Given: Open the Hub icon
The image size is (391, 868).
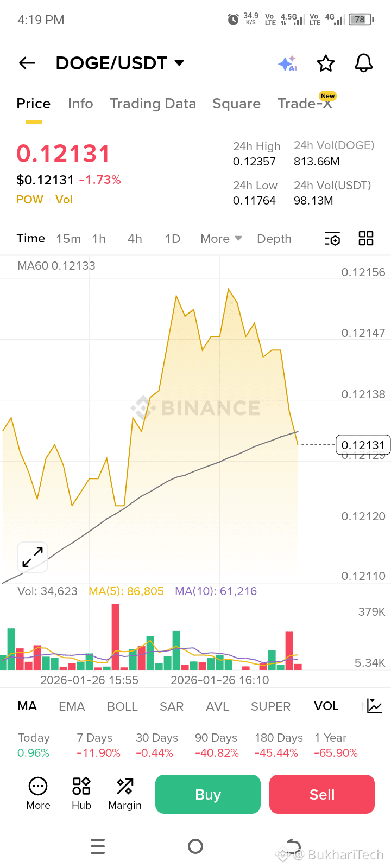Looking at the screenshot, I should [x=81, y=793].
